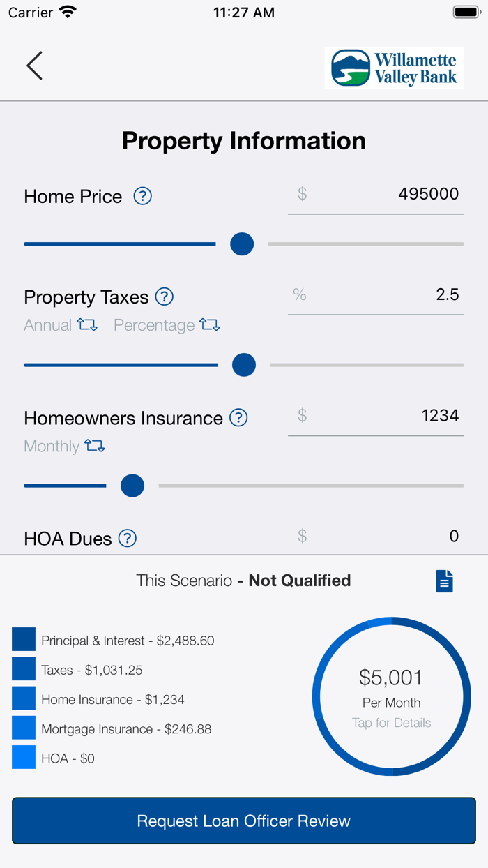Tap the Principal & Interest color swatch
The height and width of the screenshot is (868, 488).
[x=24, y=640]
